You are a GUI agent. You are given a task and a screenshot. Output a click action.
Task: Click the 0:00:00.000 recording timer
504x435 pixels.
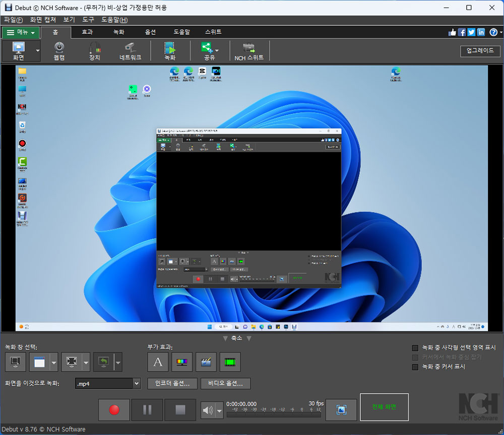pos(241,404)
